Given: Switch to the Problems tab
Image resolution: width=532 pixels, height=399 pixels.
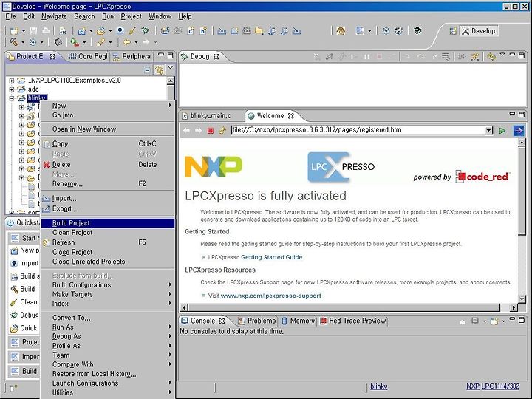Looking at the screenshot, I should [257, 321].
